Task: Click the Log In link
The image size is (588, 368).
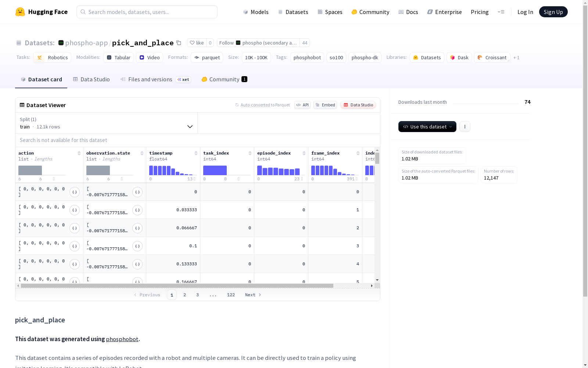Action: pyautogui.click(x=525, y=12)
